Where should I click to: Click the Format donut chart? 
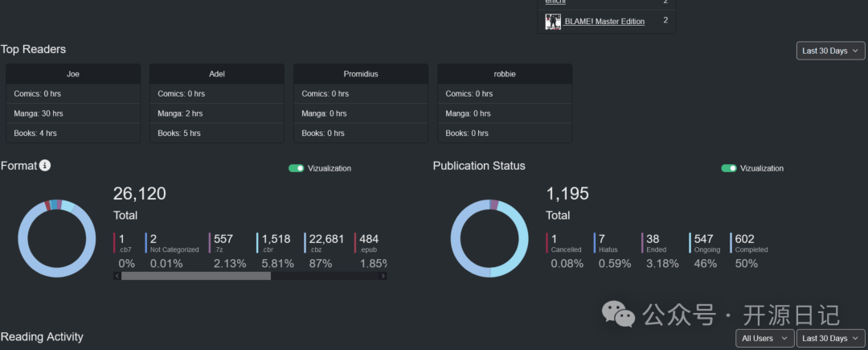(52, 239)
